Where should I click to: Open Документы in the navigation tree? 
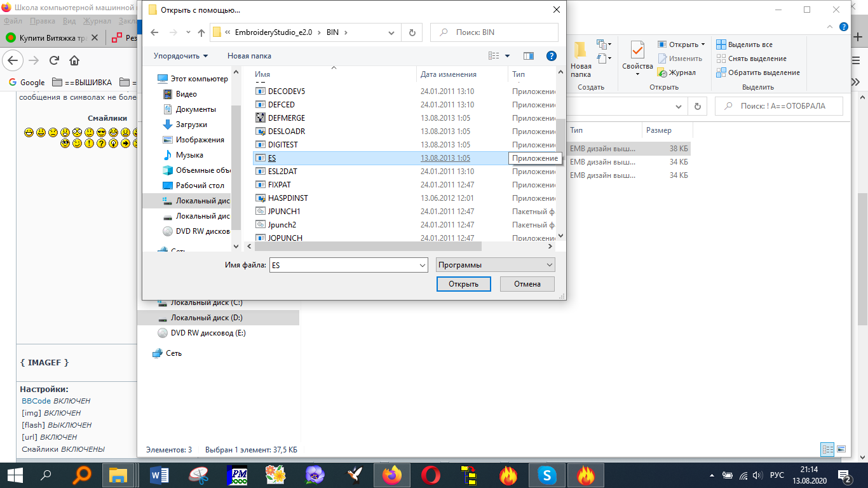tap(189, 109)
